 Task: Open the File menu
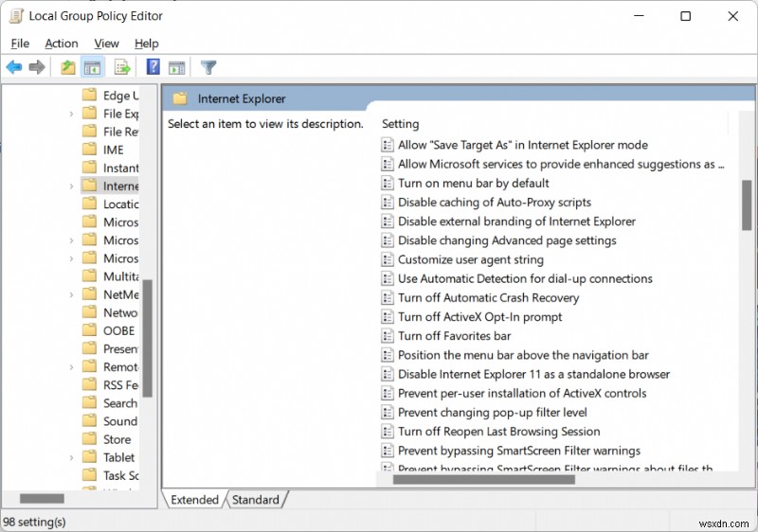[x=20, y=44]
